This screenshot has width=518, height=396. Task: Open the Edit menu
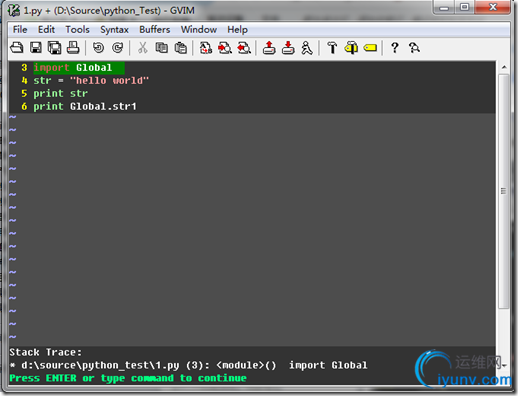tap(46, 29)
